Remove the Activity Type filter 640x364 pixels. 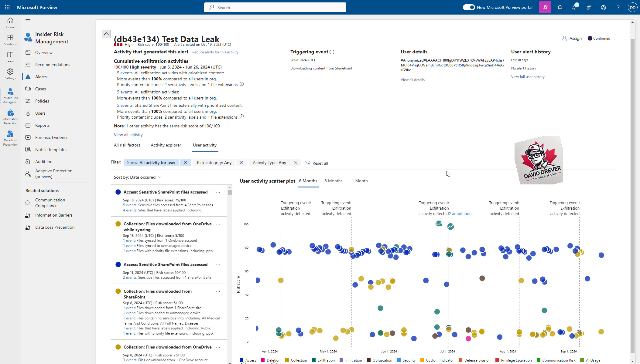pyautogui.click(x=296, y=163)
